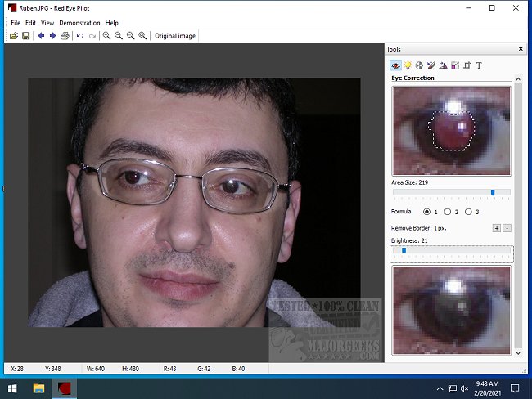The width and height of the screenshot is (532, 399).
Task: Collapse the Eye Correction panel with the up arrow
Action: click(x=517, y=78)
